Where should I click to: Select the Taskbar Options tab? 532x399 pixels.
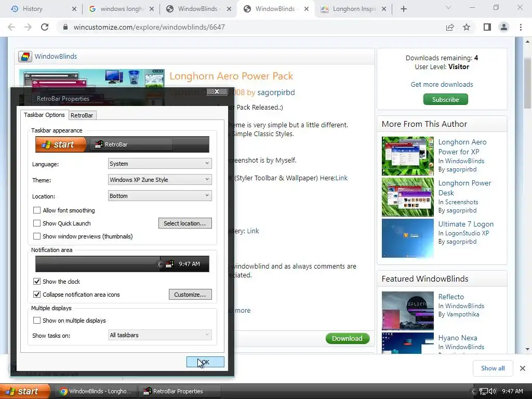coord(44,115)
